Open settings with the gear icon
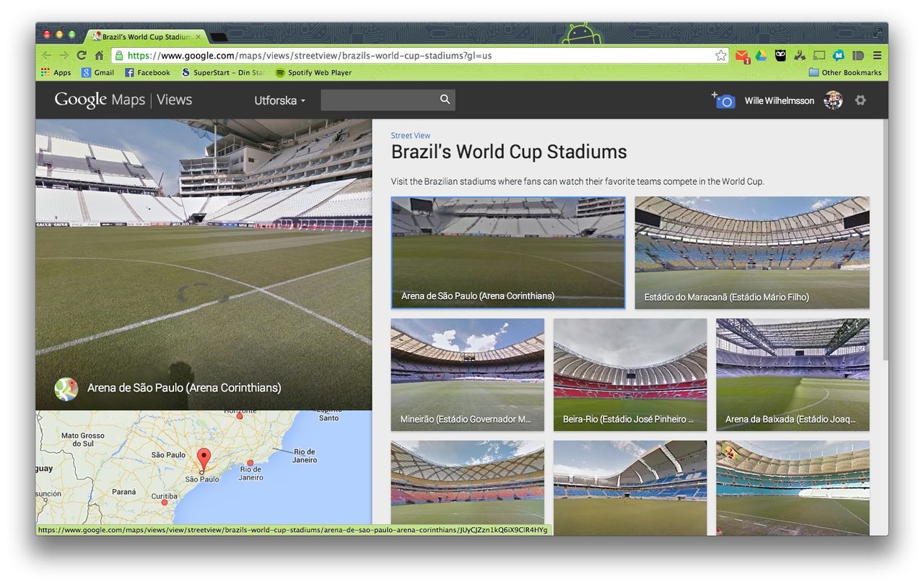 click(860, 100)
